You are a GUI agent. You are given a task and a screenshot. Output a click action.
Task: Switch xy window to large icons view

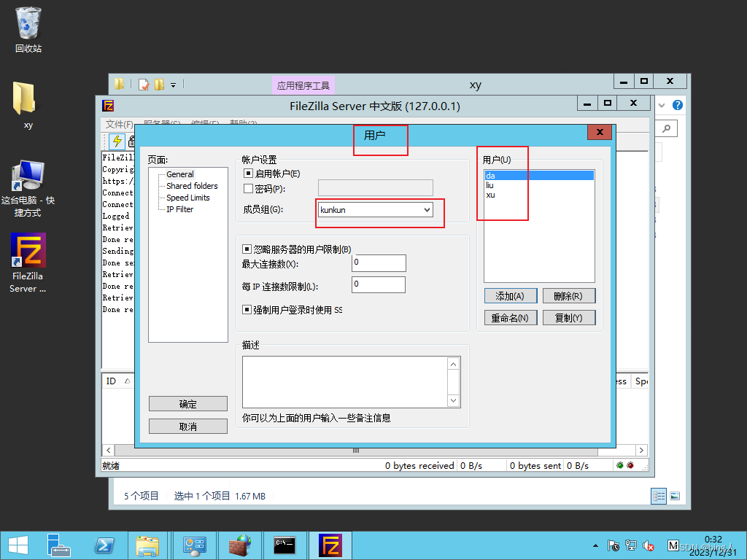coord(675,496)
